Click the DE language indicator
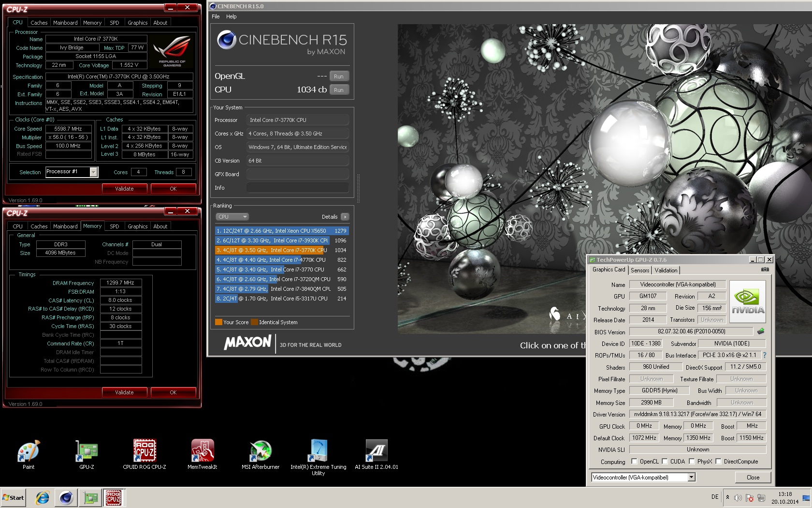 pos(715,497)
